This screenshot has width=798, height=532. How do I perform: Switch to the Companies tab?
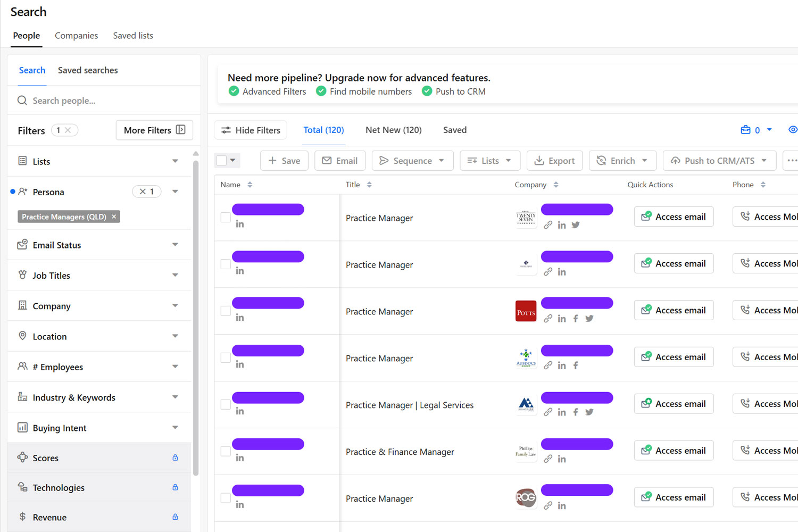click(x=76, y=35)
